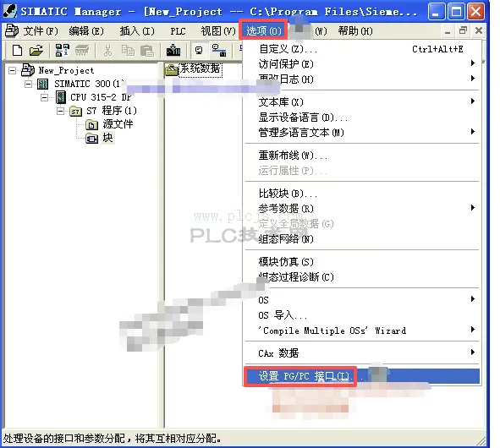
Task: Maximize the SIMATIC Manager window
Action: click(x=456, y=12)
